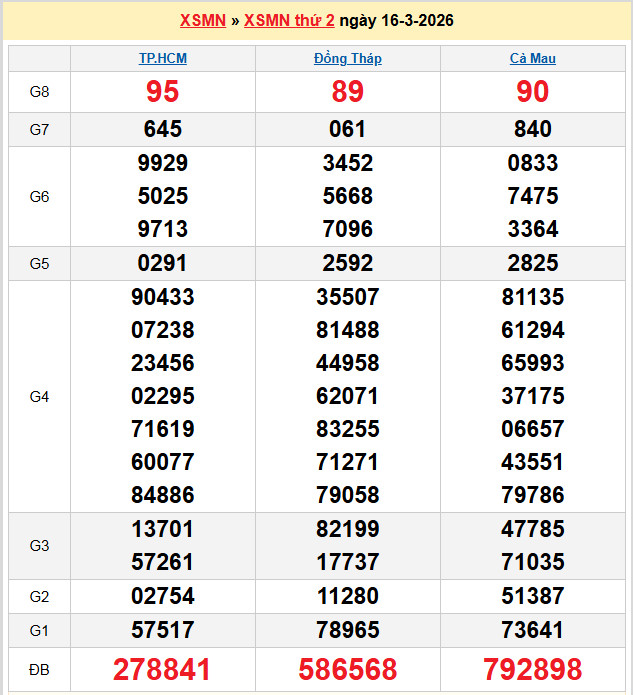The image size is (633, 695).
Task: Click the G4 row label
Action: coord(39,397)
